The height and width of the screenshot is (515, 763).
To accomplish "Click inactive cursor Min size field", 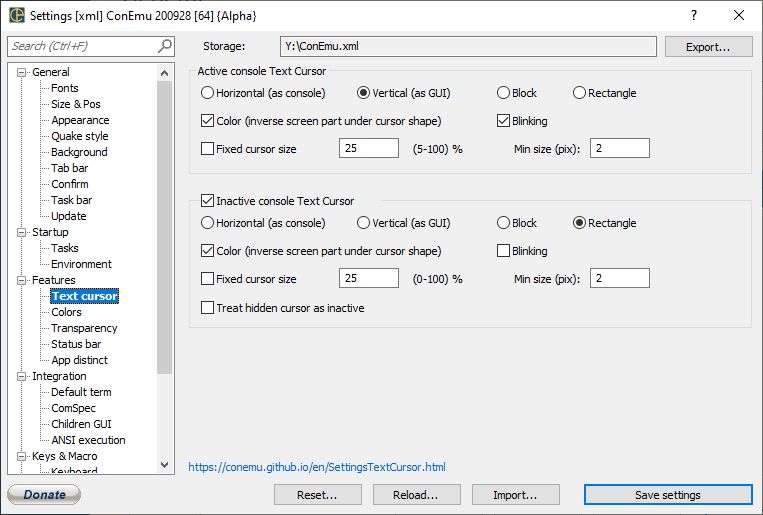I will point(619,278).
